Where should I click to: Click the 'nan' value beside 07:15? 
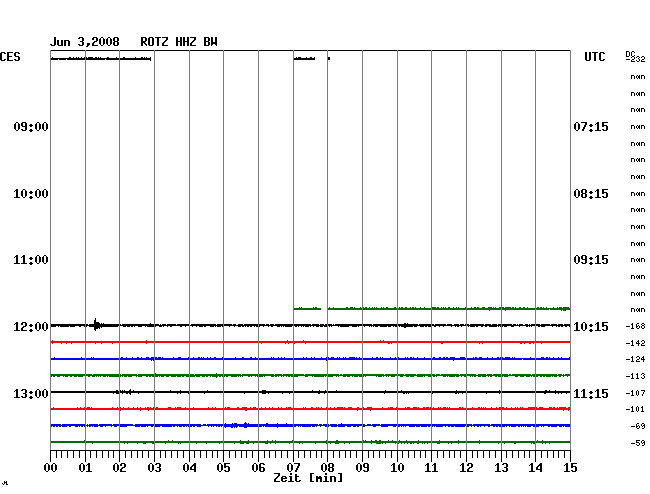click(638, 127)
